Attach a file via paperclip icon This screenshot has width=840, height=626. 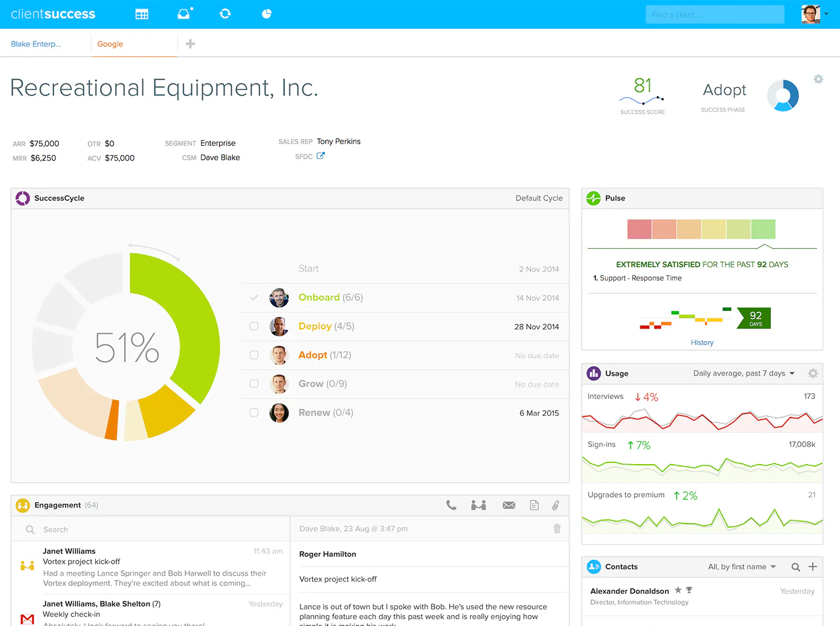coord(556,505)
